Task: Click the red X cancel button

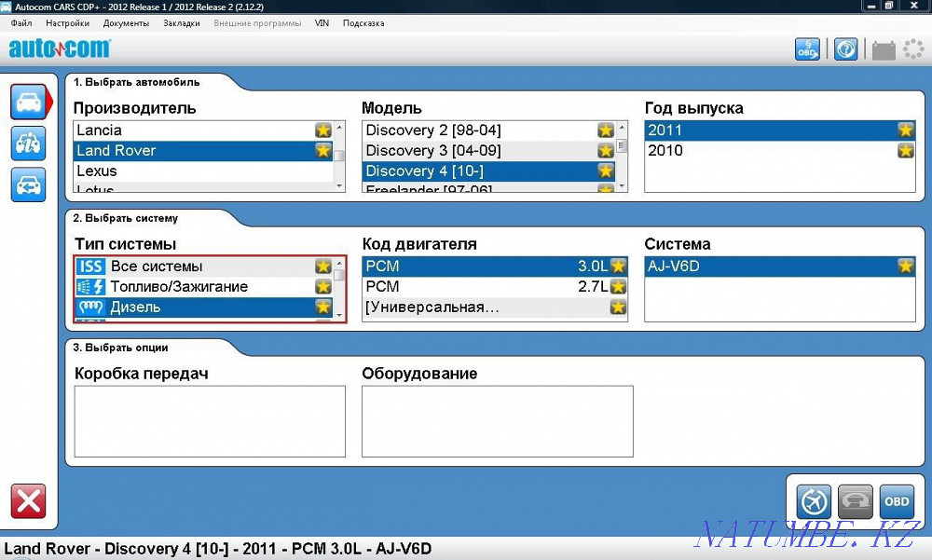Action: pyautogui.click(x=29, y=500)
